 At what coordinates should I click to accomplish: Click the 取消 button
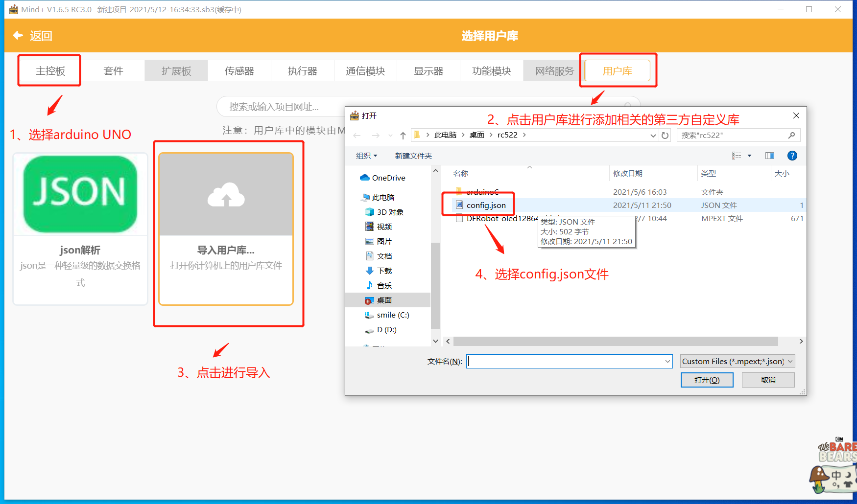point(768,380)
